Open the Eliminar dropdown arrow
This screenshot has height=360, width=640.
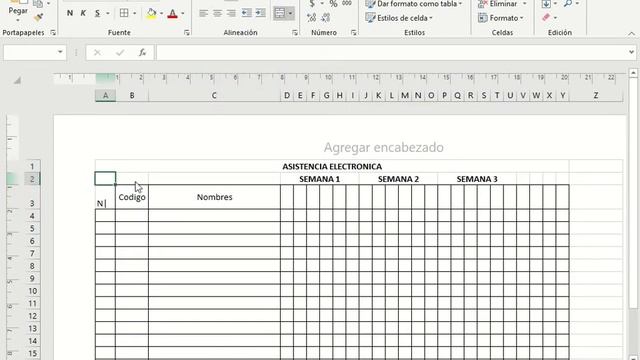tap(524, 4)
